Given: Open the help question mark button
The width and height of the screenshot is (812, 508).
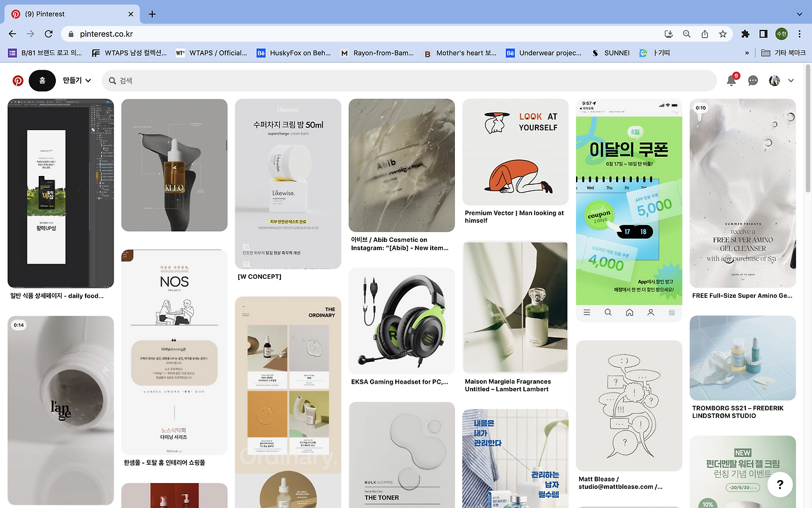Looking at the screenshot, I should (x=780, y=484).
